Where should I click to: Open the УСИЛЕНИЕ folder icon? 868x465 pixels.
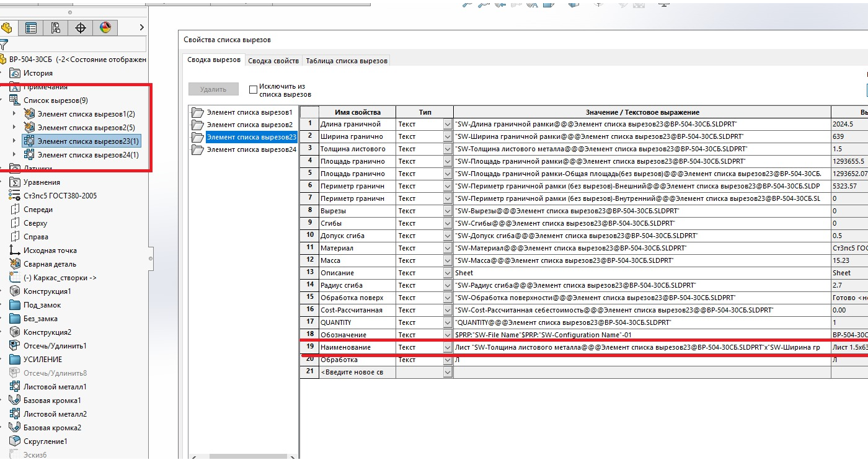pos(15,360)
